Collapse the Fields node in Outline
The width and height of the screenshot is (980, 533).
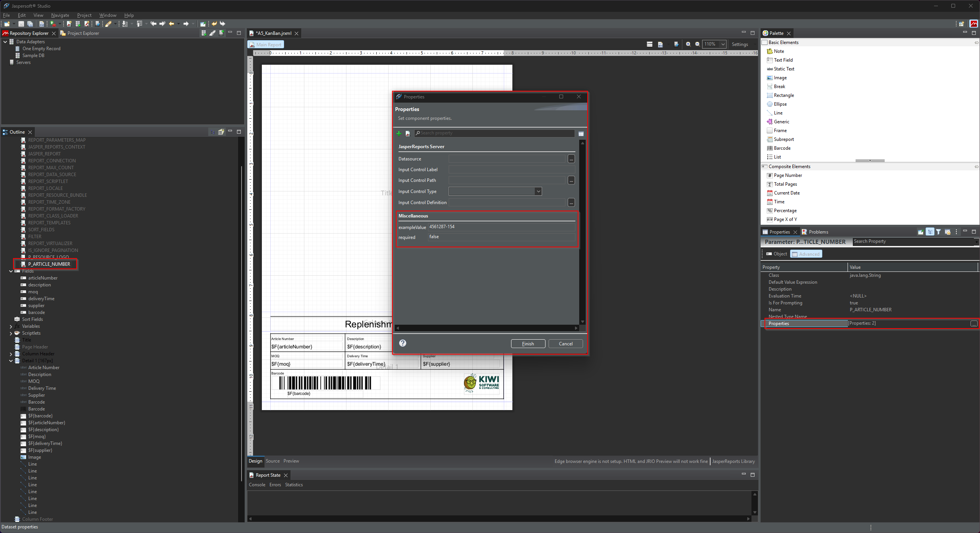11,271
